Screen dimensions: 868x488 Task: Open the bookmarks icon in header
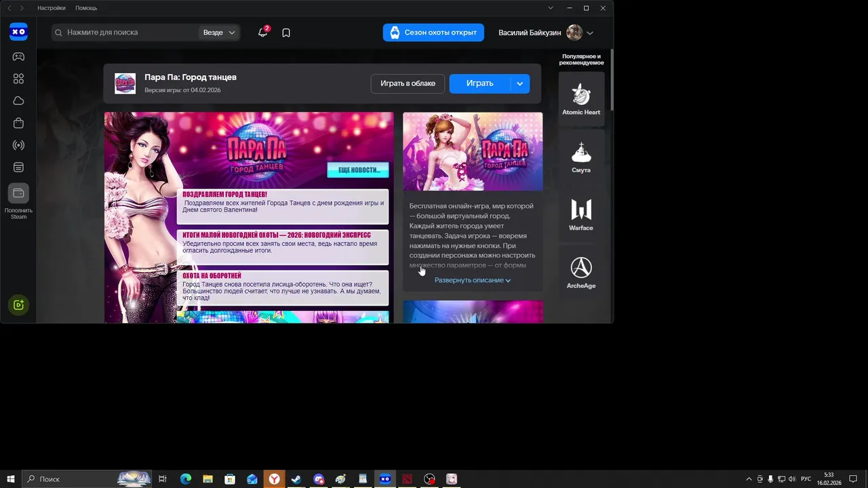tap(286, 33)
